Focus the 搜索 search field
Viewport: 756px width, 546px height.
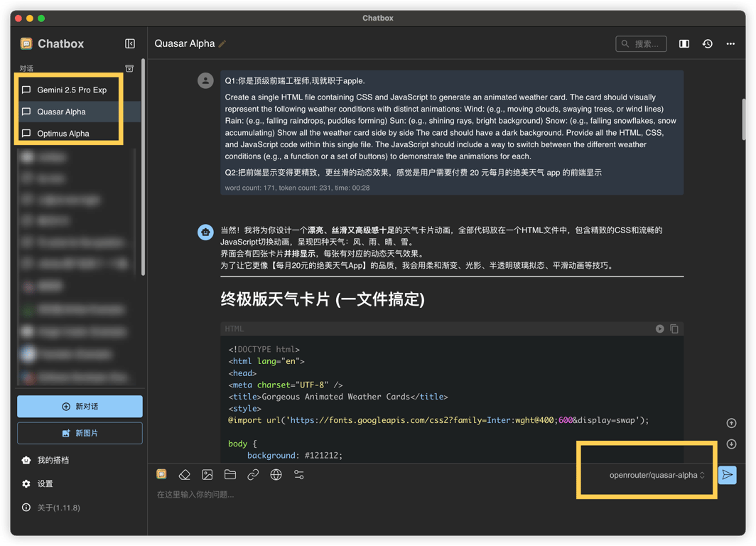(x=641, y=44)
